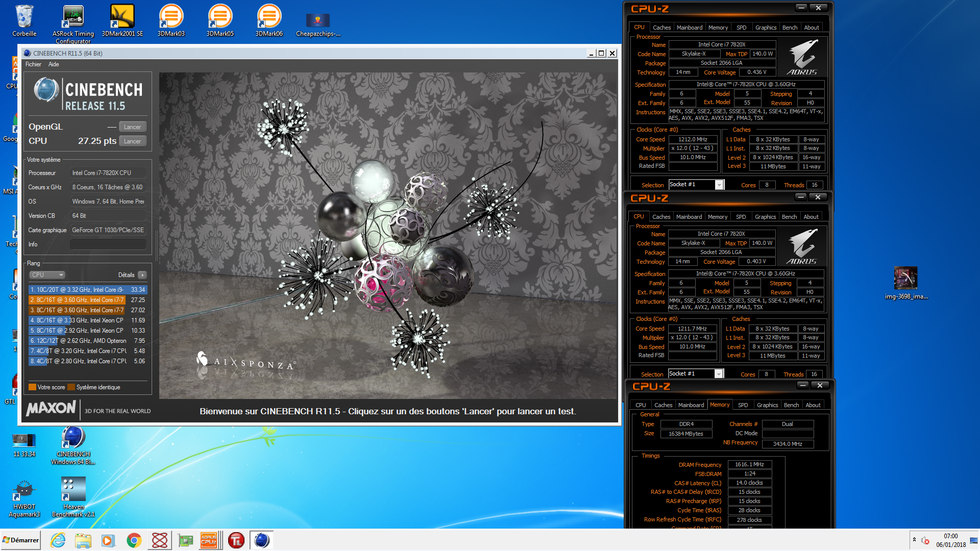Open the 3DMark03 desktop shortcut
The height and width of the screenshot is (551, 980).
pyautogui.click(x=171, y=20)
